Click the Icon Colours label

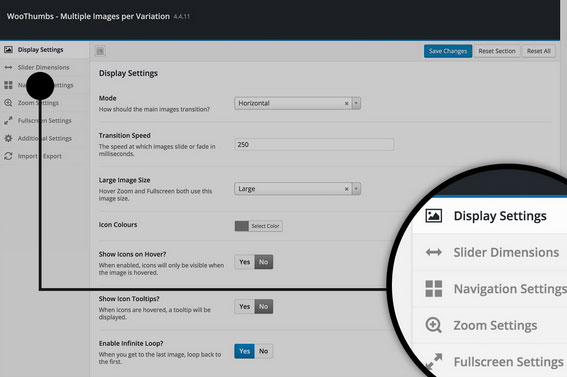coord(118,224)
